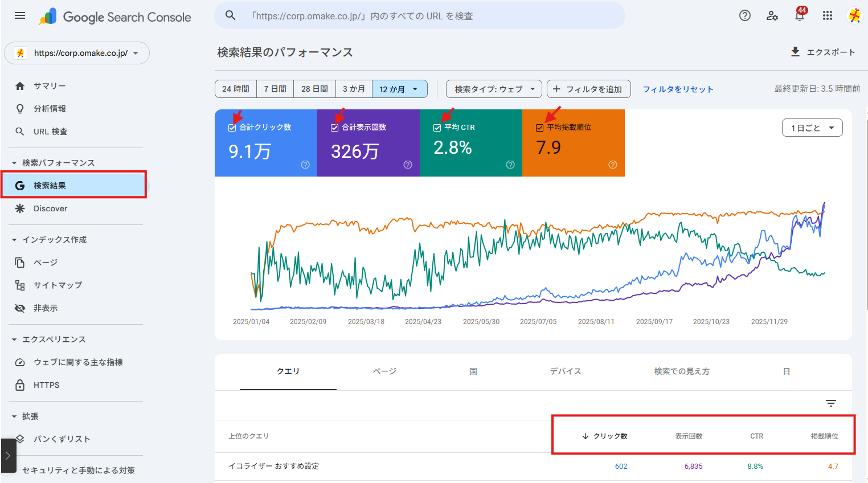Uncheck the 合計クリック数 checkbox

click(x=232, y=128)
